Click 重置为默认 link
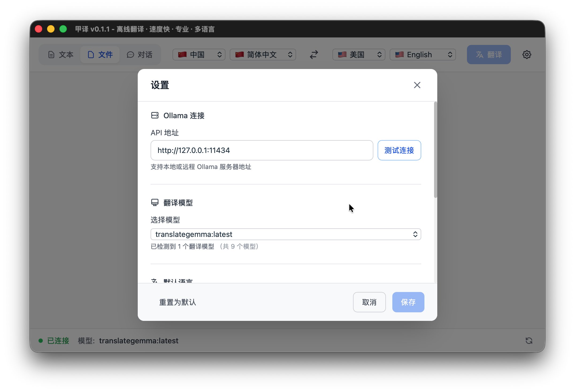The height and width of the screenshot is (392, 575). tap(178, 302)
